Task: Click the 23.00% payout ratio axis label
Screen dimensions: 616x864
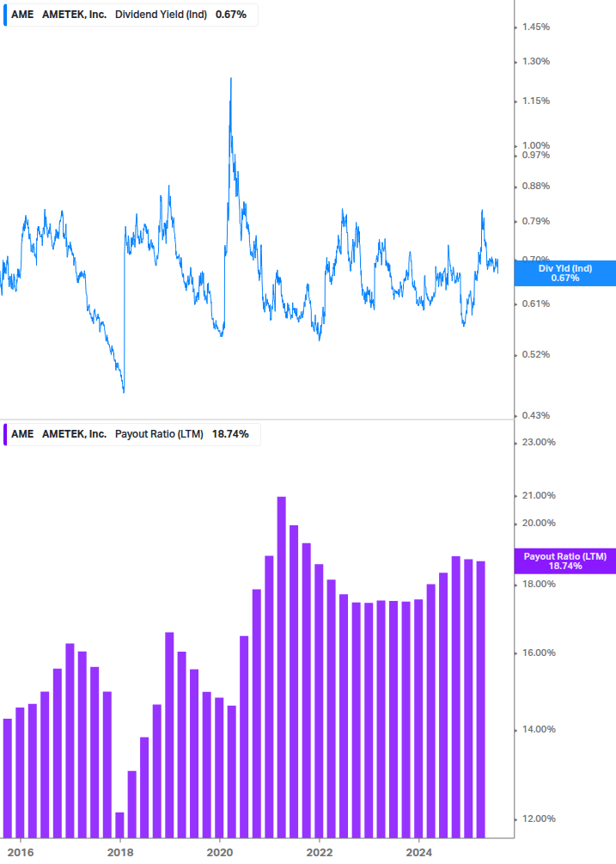Action: [x=539, y=442]
